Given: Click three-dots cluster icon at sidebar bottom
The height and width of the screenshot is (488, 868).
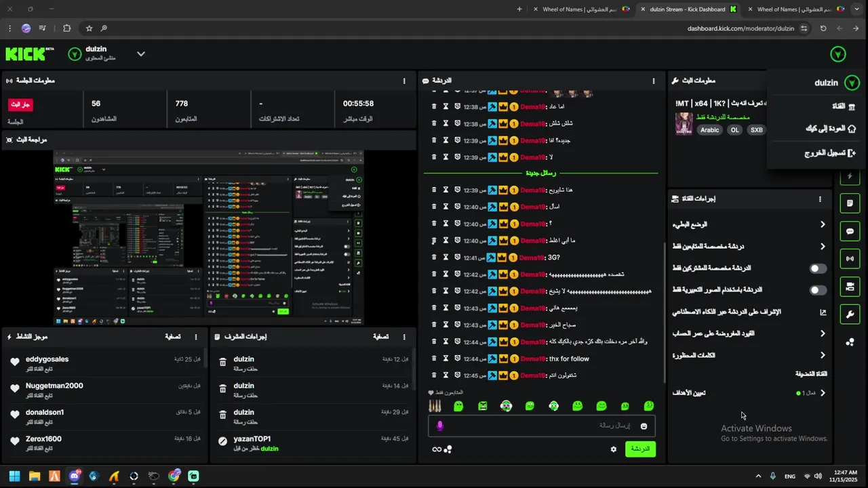Looking at the screenshot, I should coord(850,342).
